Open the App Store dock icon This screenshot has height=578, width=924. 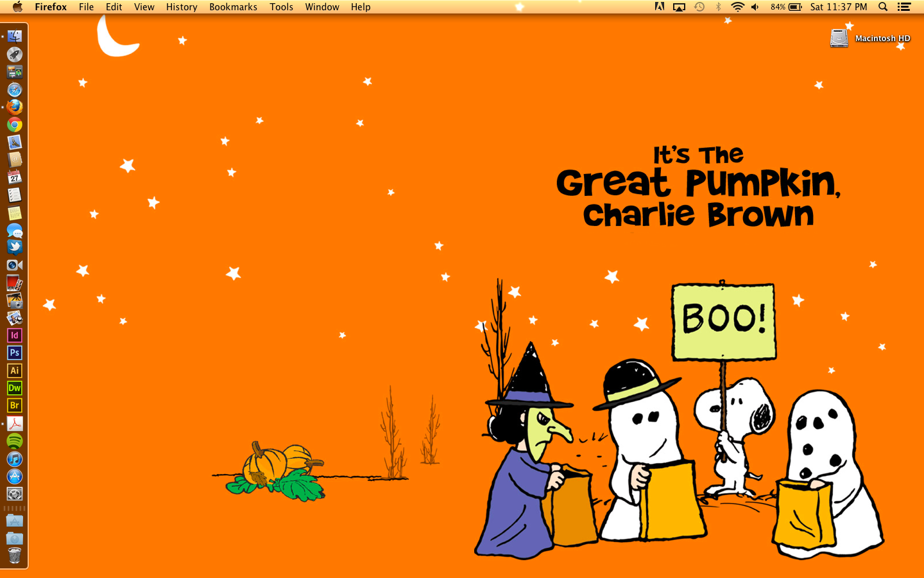tap(15, 476)
